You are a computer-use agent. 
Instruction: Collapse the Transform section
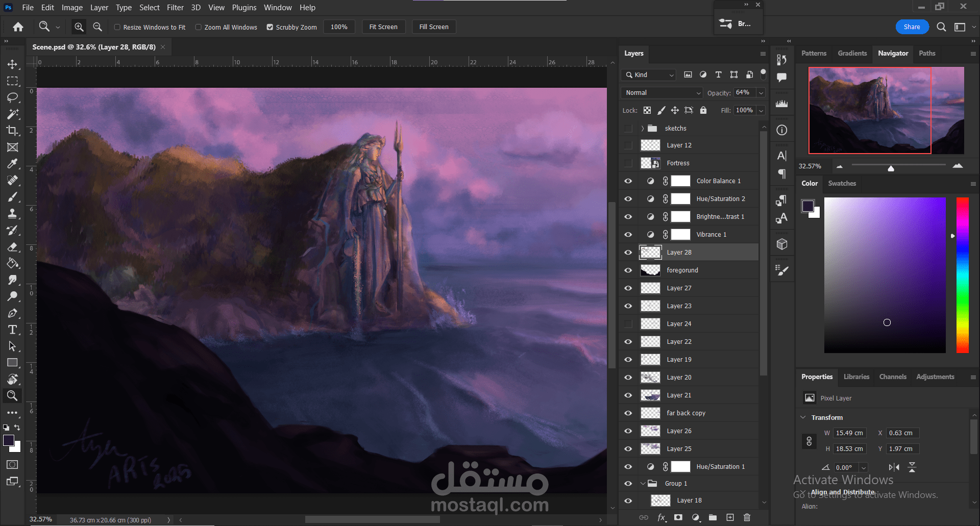click(x=803, y=417)
